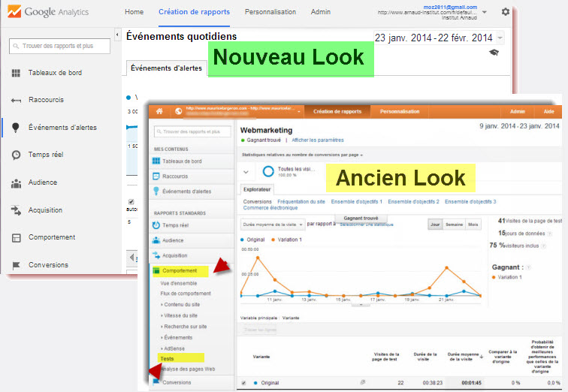Select the Mois granularity button
Viewport: 568px width, 392px height.
473,225
